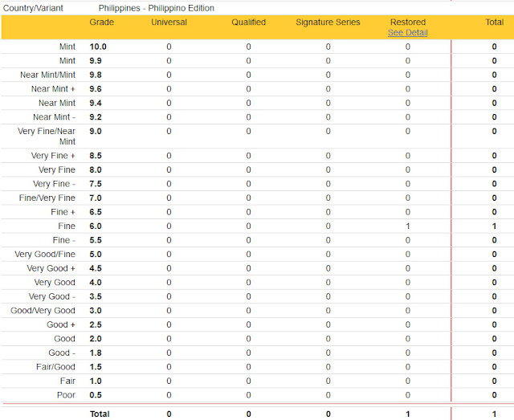Select the Philippines - Philippino Edition text
The image size is (514, 420).
[x=157, y=8]
